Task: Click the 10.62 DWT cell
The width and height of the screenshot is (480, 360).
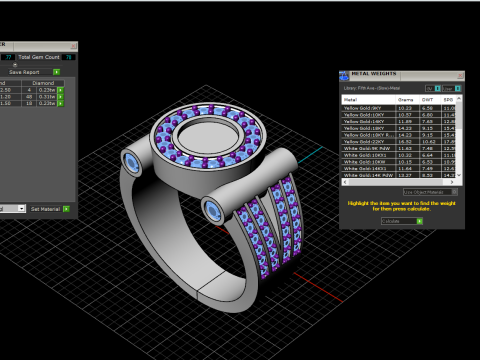Action: click(x=429, y=142)
